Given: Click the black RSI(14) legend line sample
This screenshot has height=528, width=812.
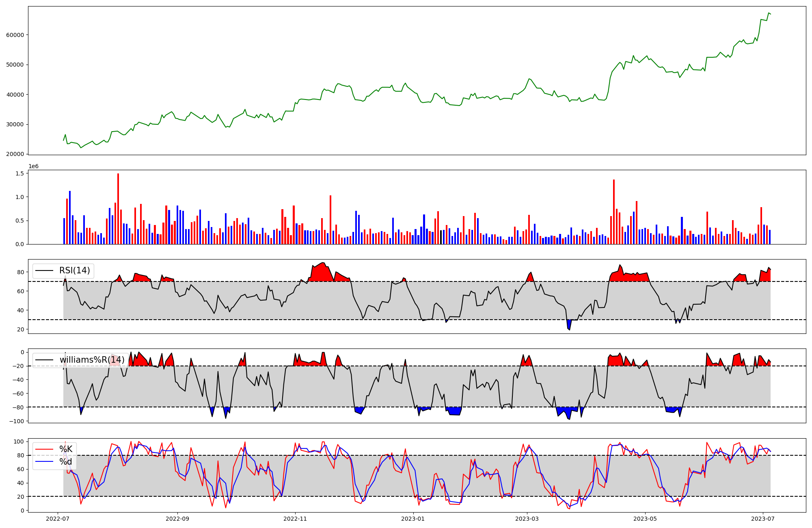Looking at the screenshot, I should 45,270.
